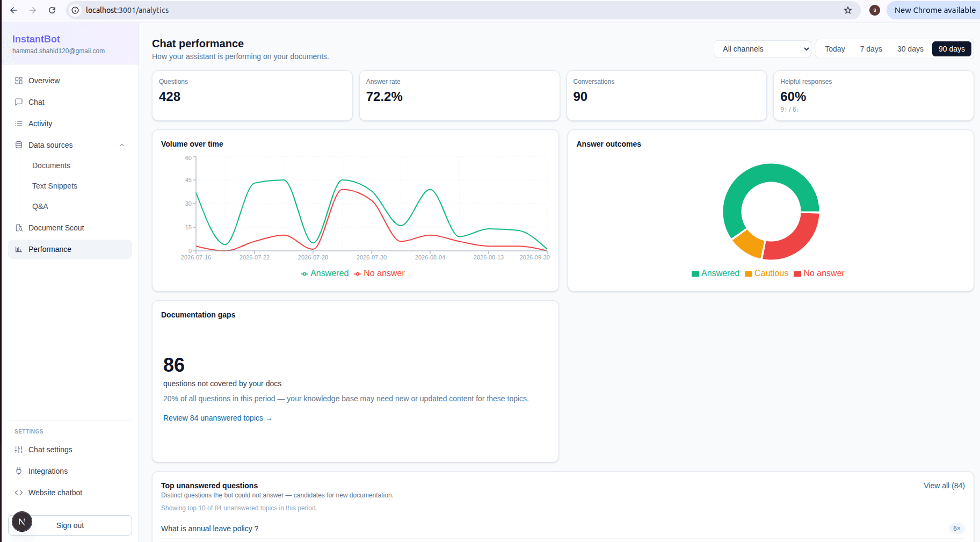Click the 6× count badge
The width and height of the screenshot is (980, 542).
pos(957,529)
